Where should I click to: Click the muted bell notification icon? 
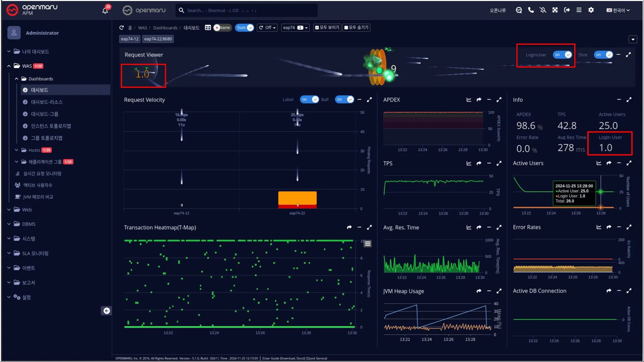tap(543, 10)
